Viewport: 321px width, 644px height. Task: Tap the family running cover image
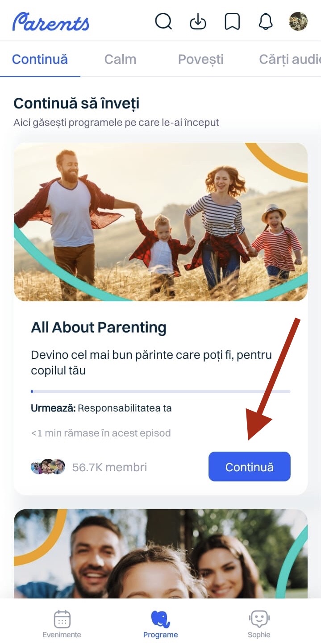[161, 222]
